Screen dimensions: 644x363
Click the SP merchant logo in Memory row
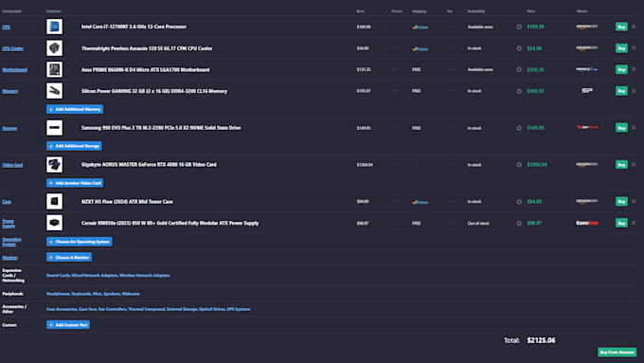coord(587,91)
